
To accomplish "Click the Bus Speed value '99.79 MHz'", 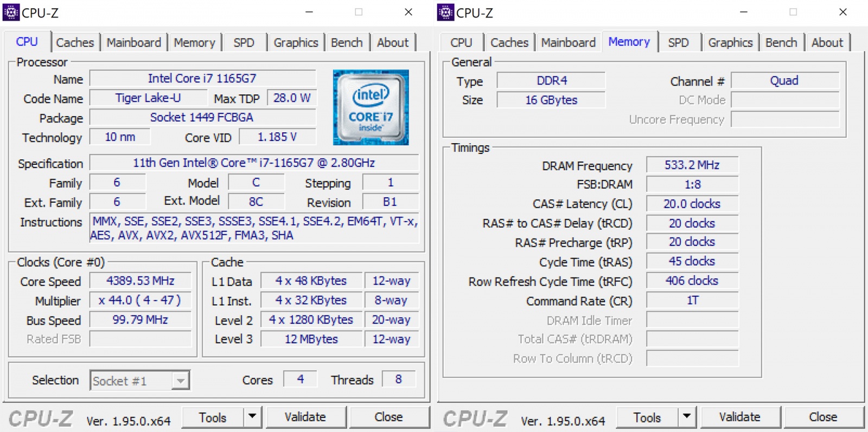I will tap(141, 320).
